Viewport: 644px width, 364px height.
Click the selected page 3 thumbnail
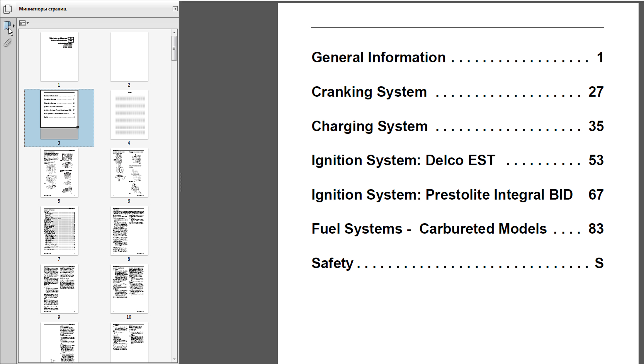[59, 114]
